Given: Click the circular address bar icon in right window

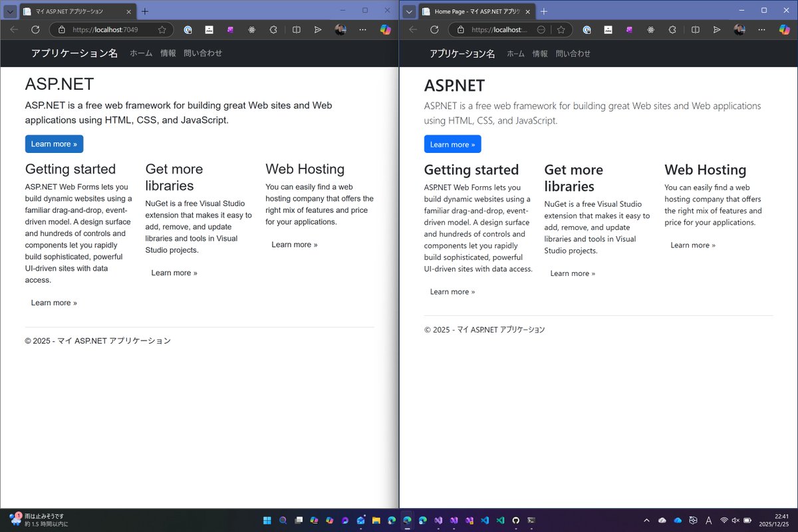Looking at the screenshot, I should point(541,30).
